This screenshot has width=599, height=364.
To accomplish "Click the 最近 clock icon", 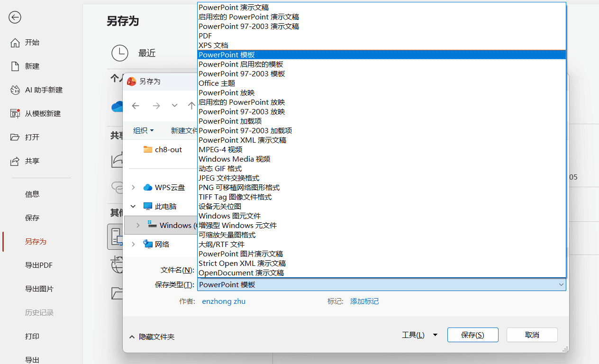I will tap(120, 53).
